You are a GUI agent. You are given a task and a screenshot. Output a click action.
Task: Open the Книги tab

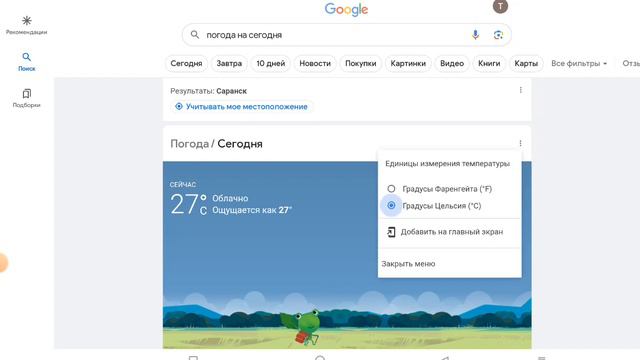(x=489, y=64)
